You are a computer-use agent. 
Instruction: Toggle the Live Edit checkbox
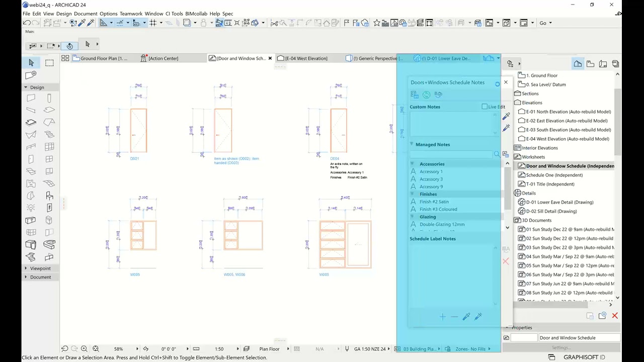coord(485,107)
